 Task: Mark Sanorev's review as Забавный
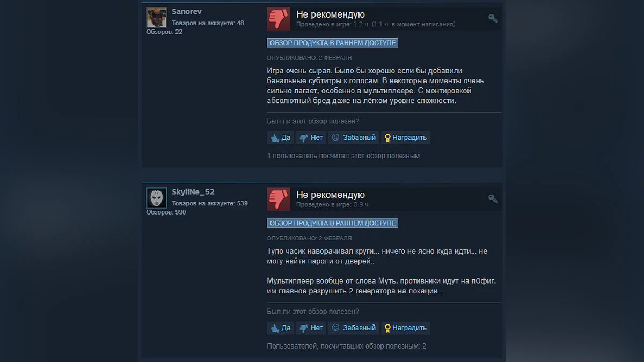tap(354, 138)
